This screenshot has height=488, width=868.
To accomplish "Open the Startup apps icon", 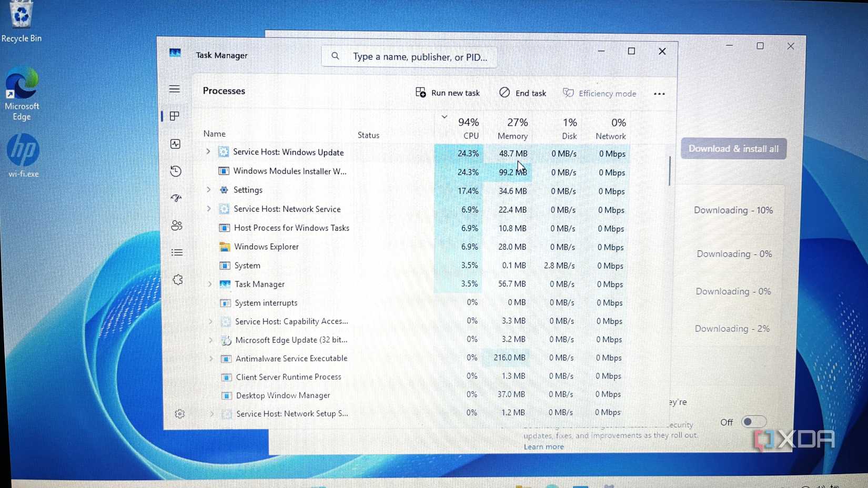I will coord(176,198).
